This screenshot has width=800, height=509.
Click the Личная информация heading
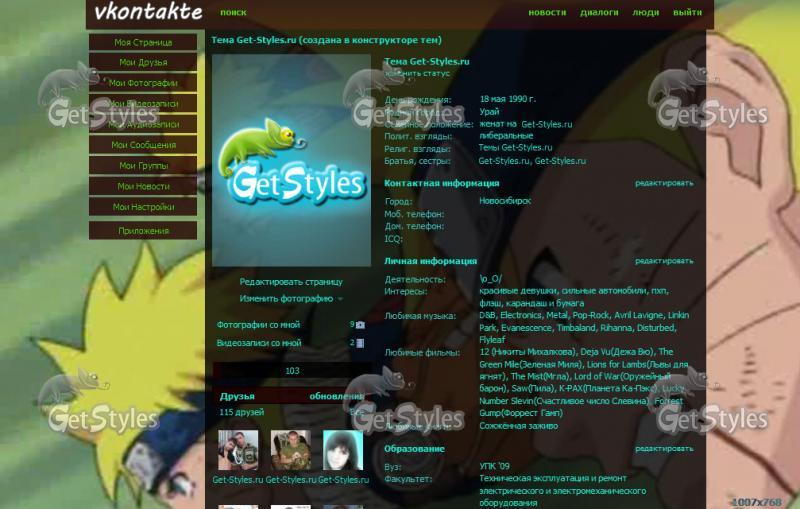coord(430,261)
